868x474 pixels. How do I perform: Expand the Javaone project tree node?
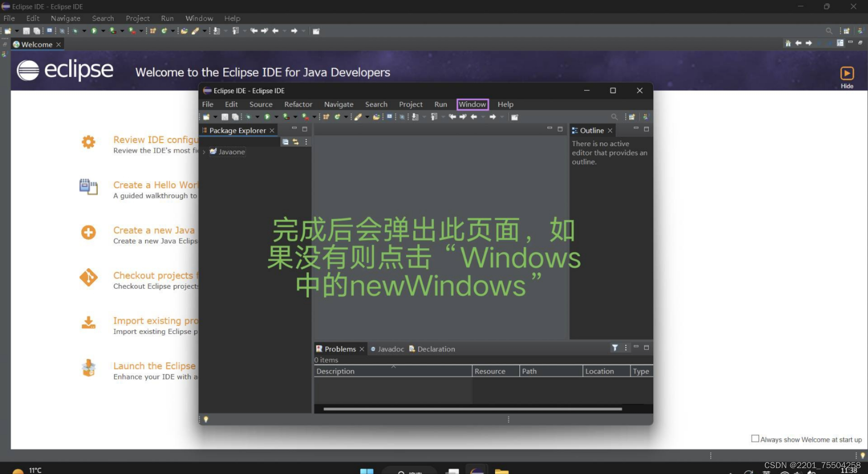click(x=204, y=152)
